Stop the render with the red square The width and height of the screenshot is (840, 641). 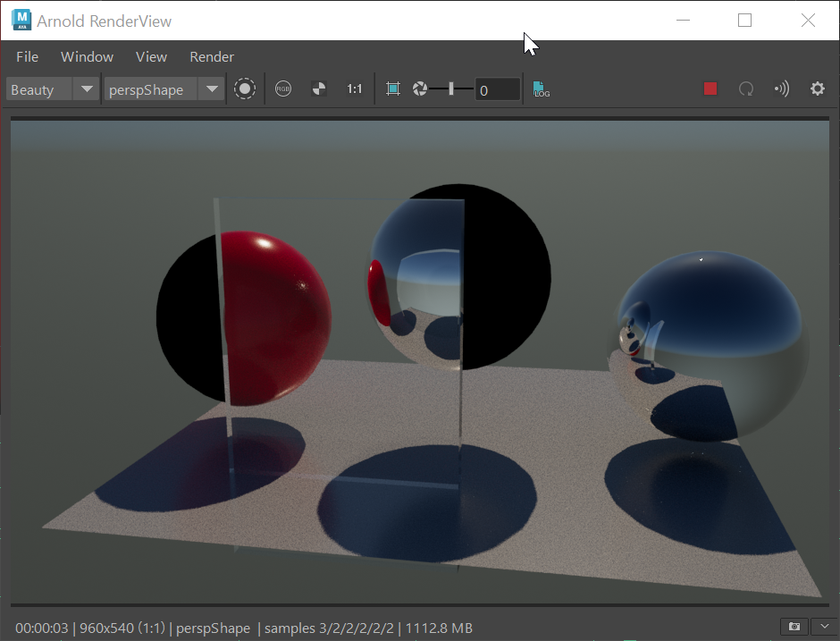[710, 89]
